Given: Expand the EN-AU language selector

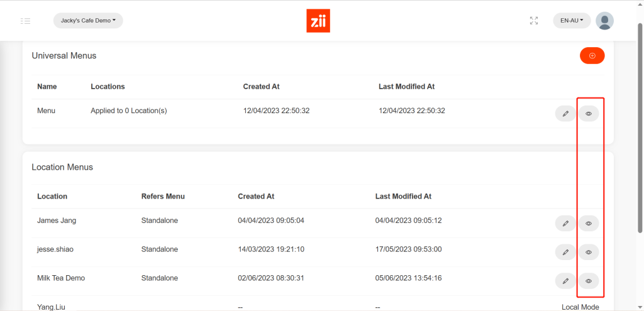Looking at the screenshot, I should click(572, 21).
